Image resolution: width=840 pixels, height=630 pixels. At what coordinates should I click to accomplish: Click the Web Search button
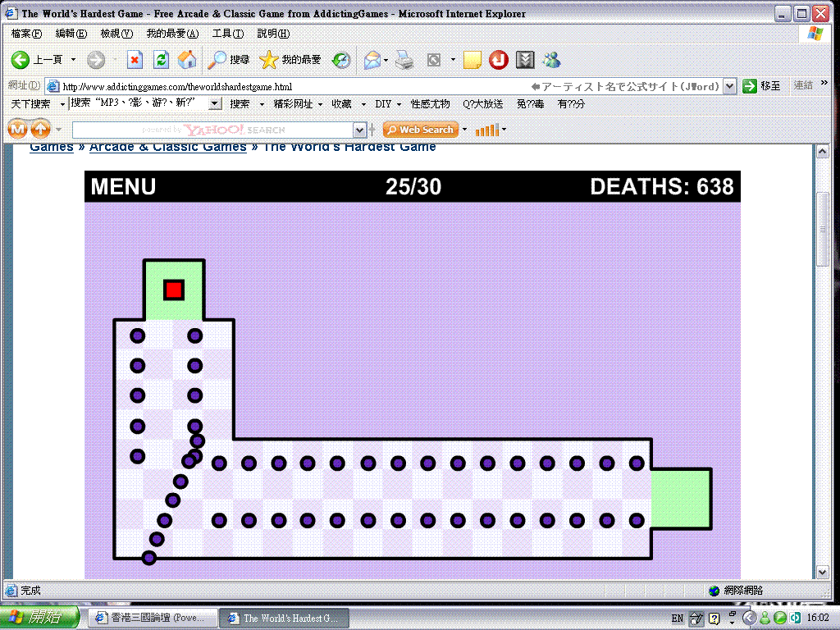[x=421, y=129]
